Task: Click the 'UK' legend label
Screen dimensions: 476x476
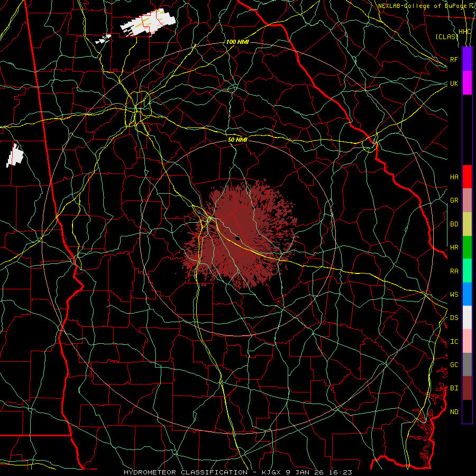Action: 454,83
